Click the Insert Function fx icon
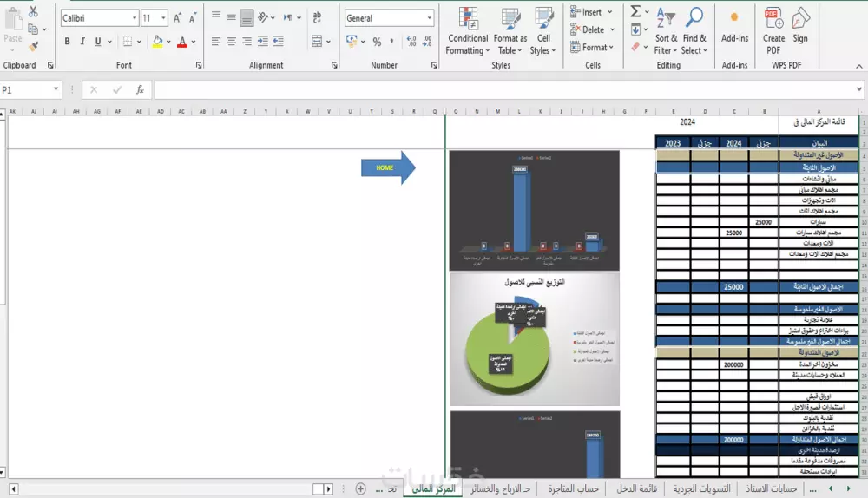Screen dimensions: 868x498 140,89
